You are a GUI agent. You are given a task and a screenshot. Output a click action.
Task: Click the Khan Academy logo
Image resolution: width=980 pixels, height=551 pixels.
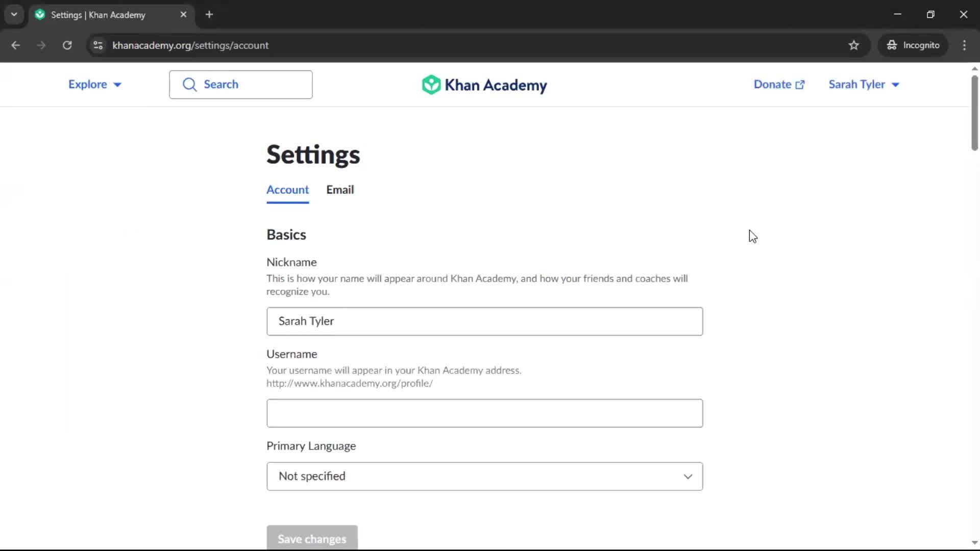tap(484, 85)
